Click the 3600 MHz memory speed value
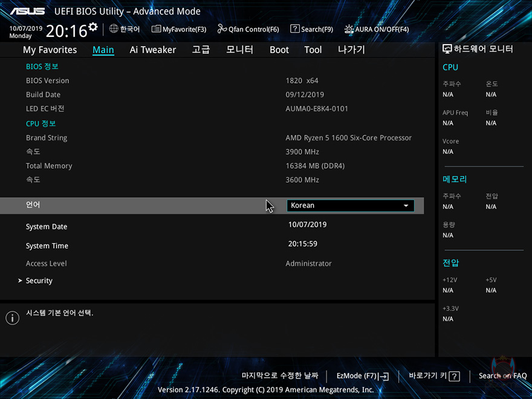This screenshot has width=532, height=399. pos(302,180)
